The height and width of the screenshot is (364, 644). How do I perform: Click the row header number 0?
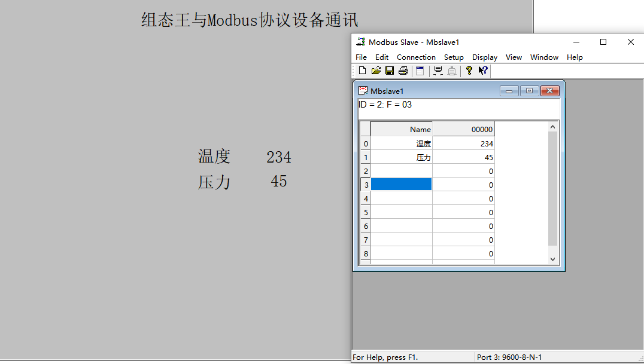point(366,143)
